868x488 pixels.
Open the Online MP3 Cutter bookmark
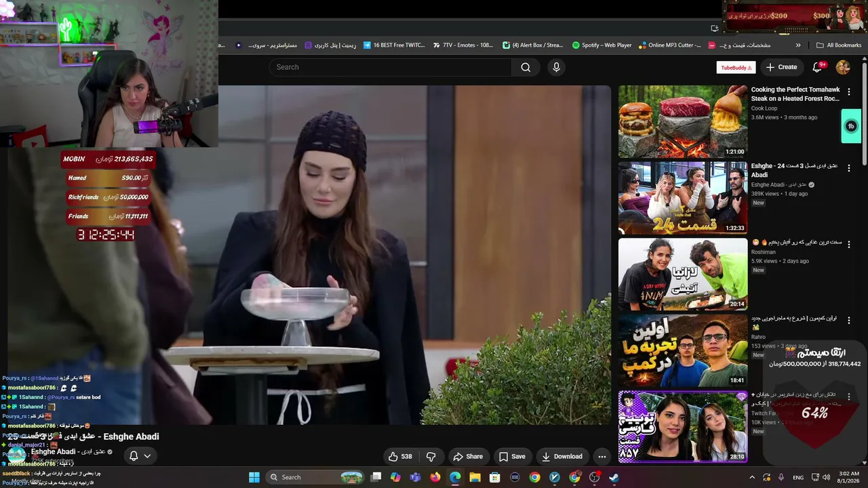pyautogui.click(x=670, y=45)
